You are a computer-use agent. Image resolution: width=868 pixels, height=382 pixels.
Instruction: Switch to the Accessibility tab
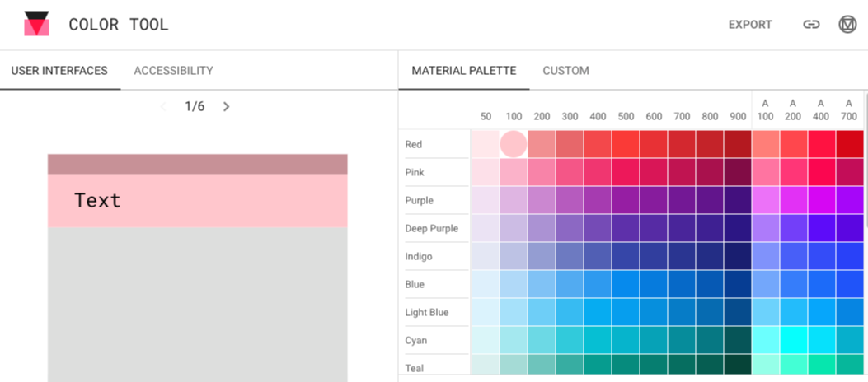[173, 71]
